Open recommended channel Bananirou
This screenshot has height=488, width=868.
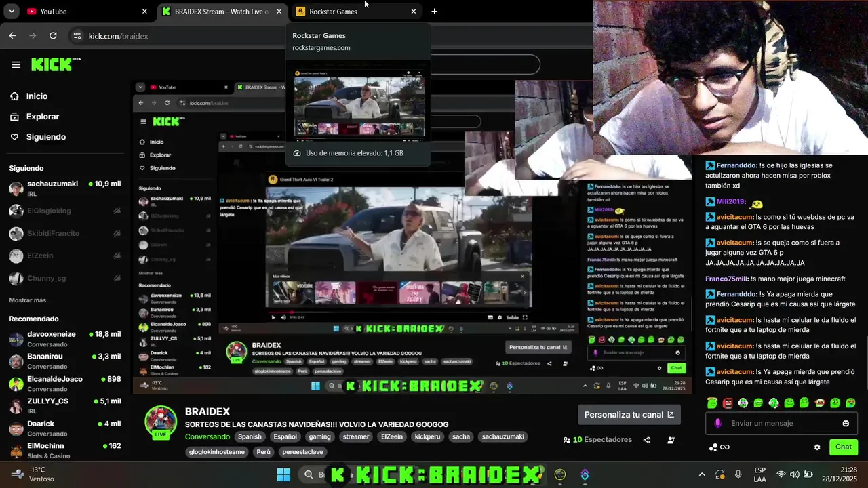click(x=64, y=361)
